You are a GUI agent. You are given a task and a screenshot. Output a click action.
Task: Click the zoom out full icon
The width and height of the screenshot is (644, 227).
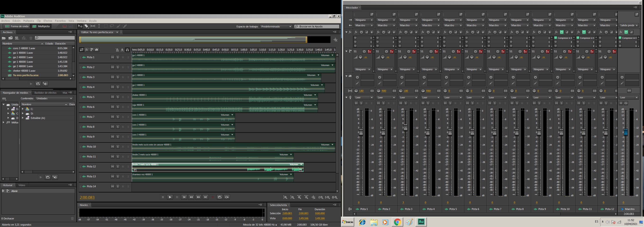pos(313,197)
